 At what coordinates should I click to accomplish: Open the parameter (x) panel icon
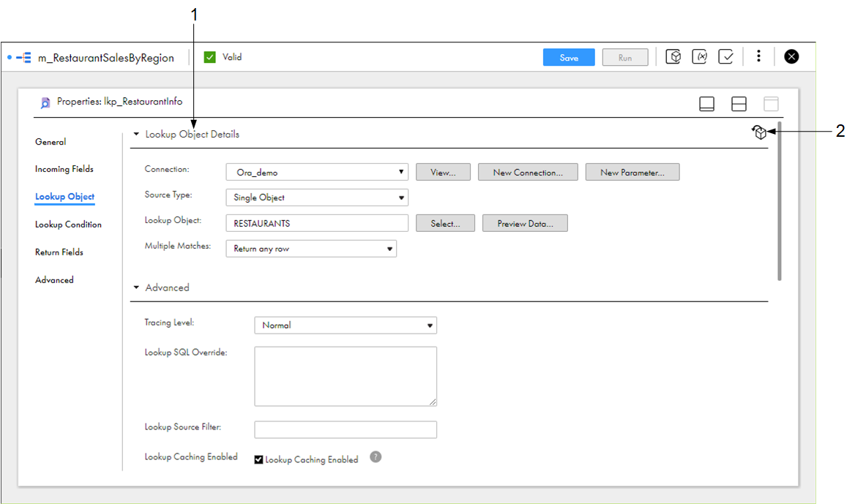coord(700,56)
